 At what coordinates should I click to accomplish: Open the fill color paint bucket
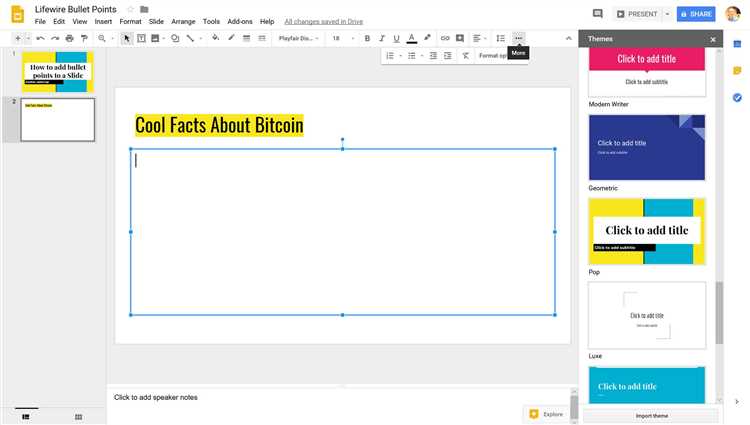click(x=216, y=38)
